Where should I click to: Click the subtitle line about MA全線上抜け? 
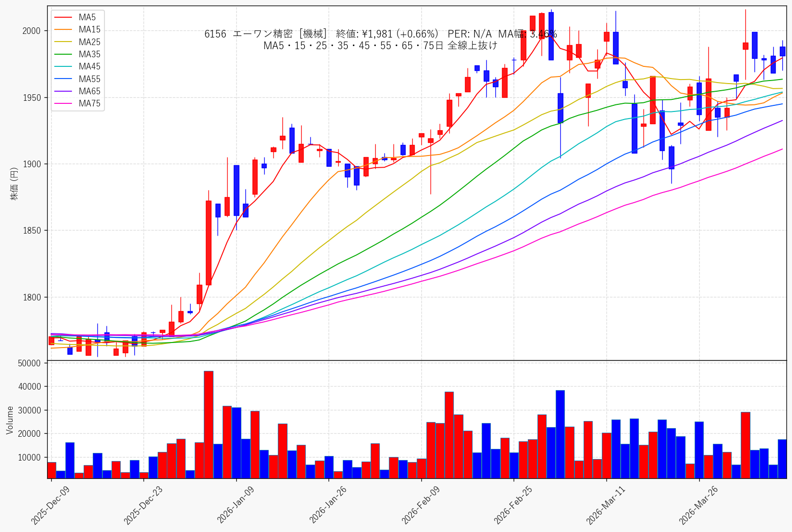(381, 46)
